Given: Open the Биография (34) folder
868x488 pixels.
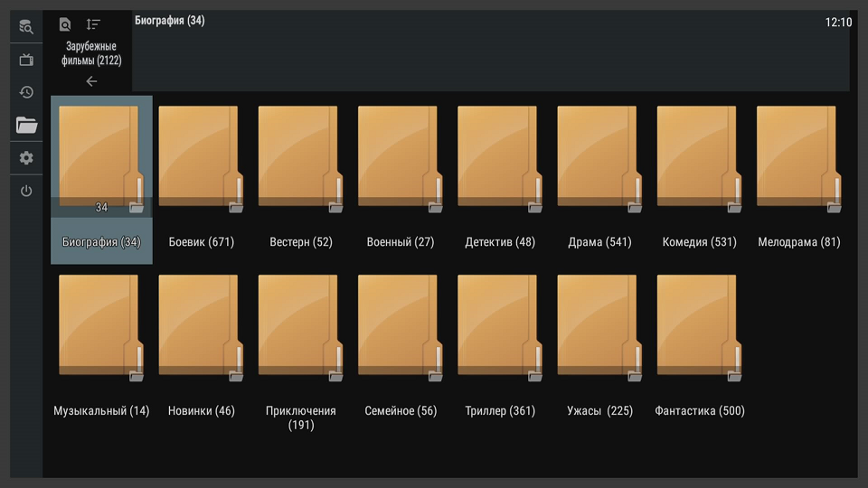Looking at the screenshot, I should coord(101,163).
